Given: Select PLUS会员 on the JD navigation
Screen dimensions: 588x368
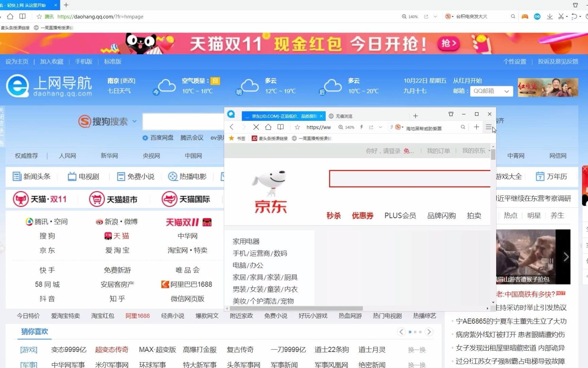Looking at the screenshot, I should pyautogui.click(x=400, y=216).
